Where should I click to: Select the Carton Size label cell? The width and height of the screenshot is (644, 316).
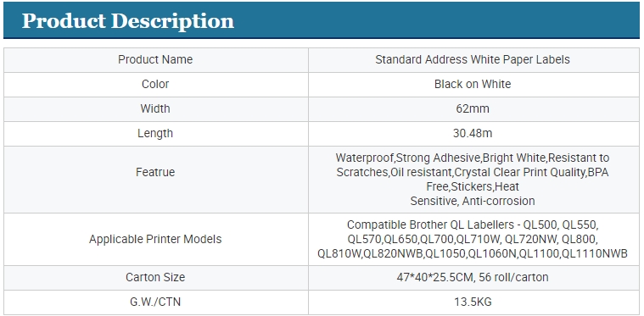pyautogui.click(x=155, y=278)
